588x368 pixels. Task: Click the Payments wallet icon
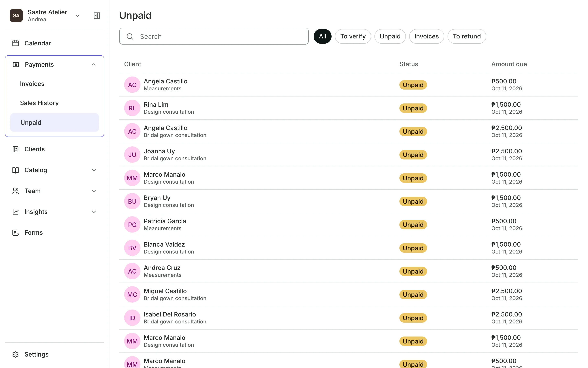(16, 64)
